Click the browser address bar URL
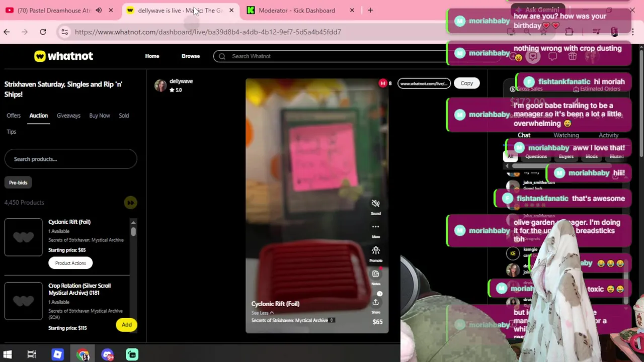The image size is (644, 362). click(x=208, y=32)
